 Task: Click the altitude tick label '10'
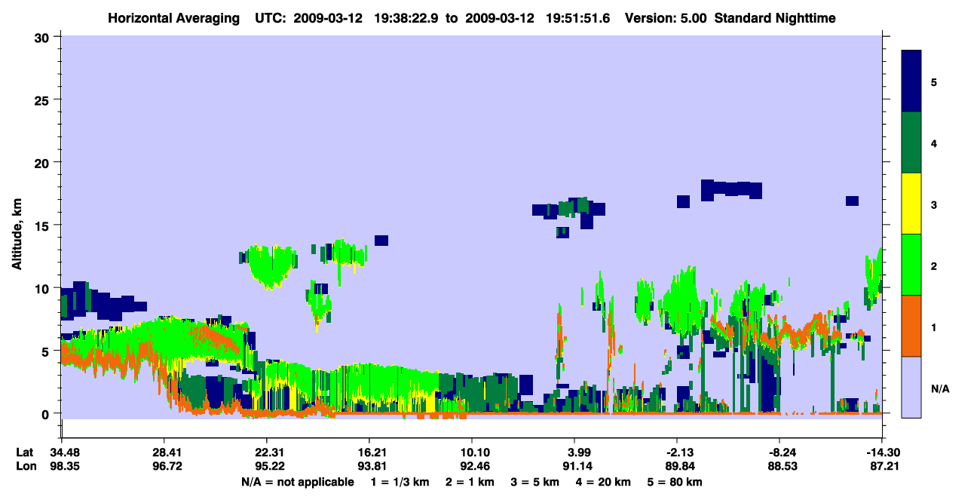pos(43,288)
